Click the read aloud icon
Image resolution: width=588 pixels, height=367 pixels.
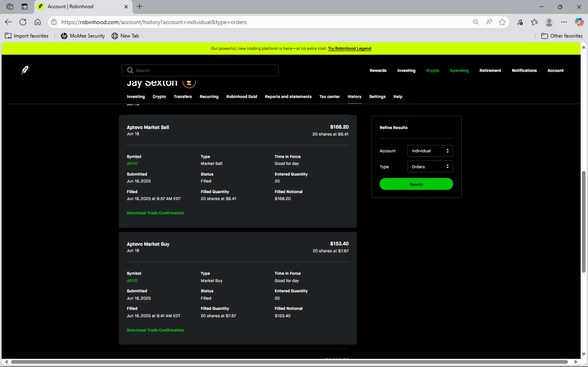tap(489, 22)
